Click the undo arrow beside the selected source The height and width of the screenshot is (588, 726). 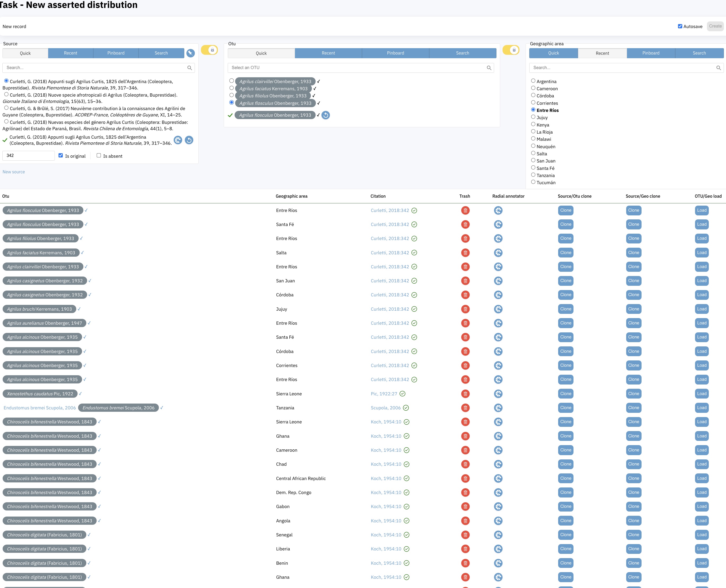(189, 140)
